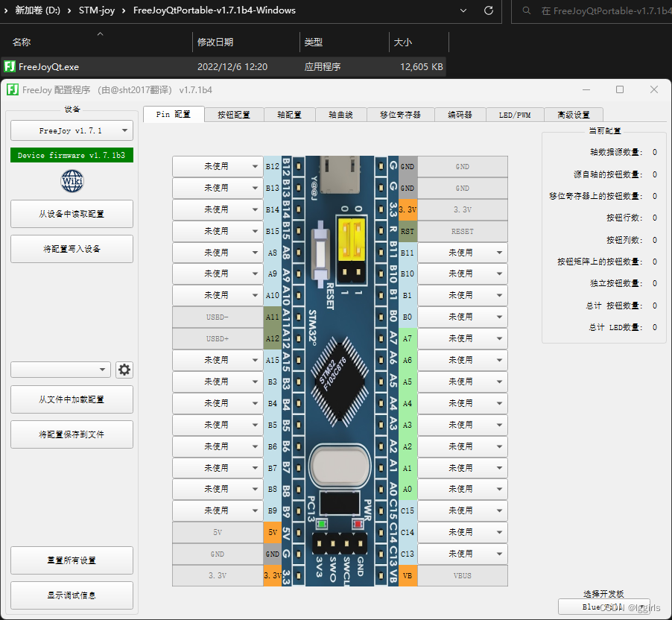Viewport: 672px width, 620px height.
Task: Click the refresh icon in the Explorer toolbar
Action: tap(489, 11)
